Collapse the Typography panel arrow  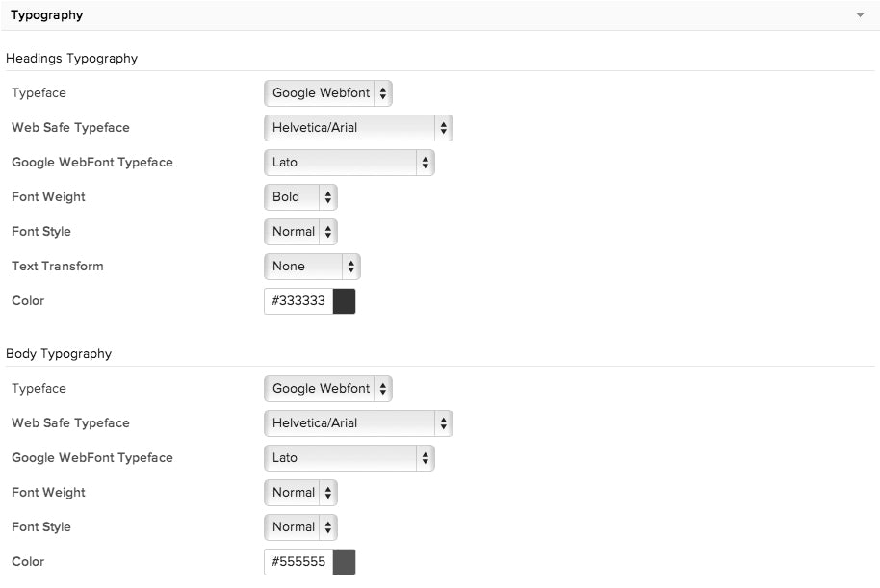(860, 15)
